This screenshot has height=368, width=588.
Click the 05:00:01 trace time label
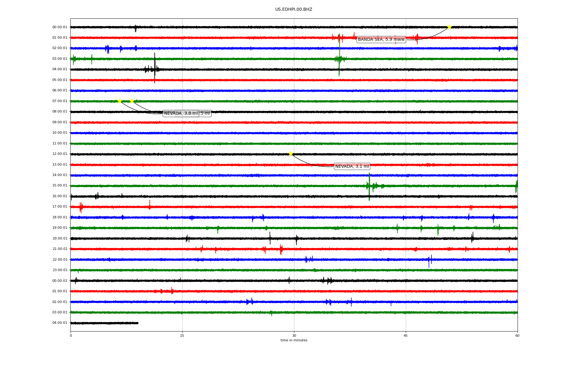point(60,80)
